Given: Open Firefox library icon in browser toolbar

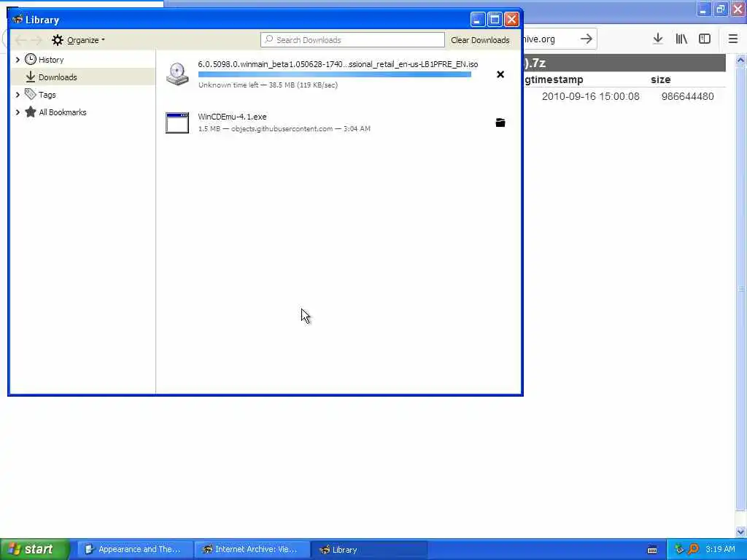Looking at the screenshot, I should coord(681,39).
